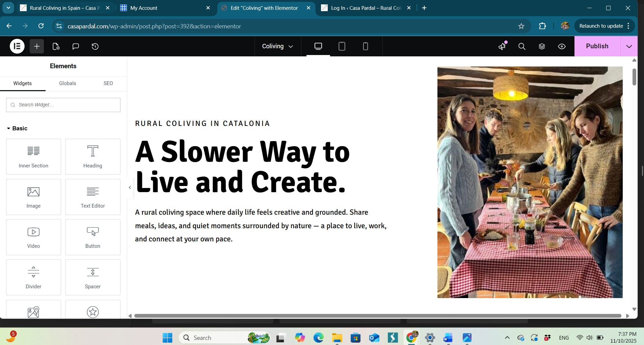The width and height of the screenshot is (644, 345).
Task: Expand the Publish options arrow
Action: click(x=629, y=46)
